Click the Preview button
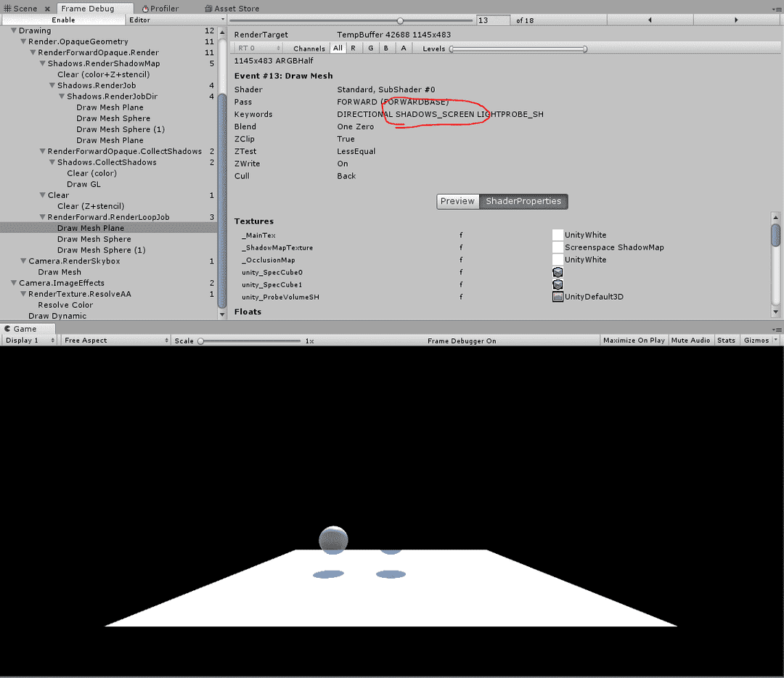This screenshot has height=678, width=784. tap(457, 201)
